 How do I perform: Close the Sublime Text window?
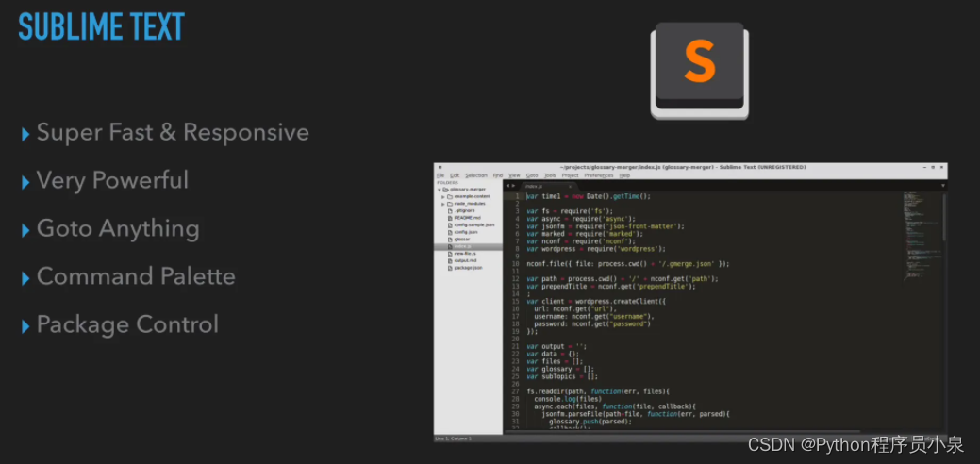942,168
